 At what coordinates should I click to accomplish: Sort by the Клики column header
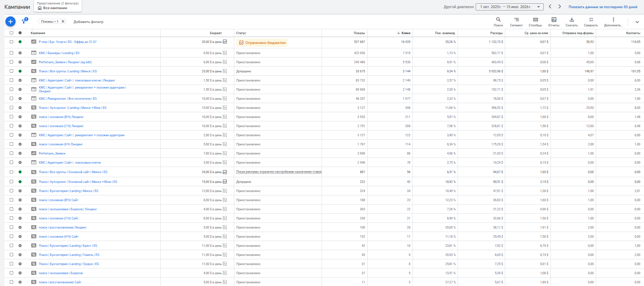[406, 33]
